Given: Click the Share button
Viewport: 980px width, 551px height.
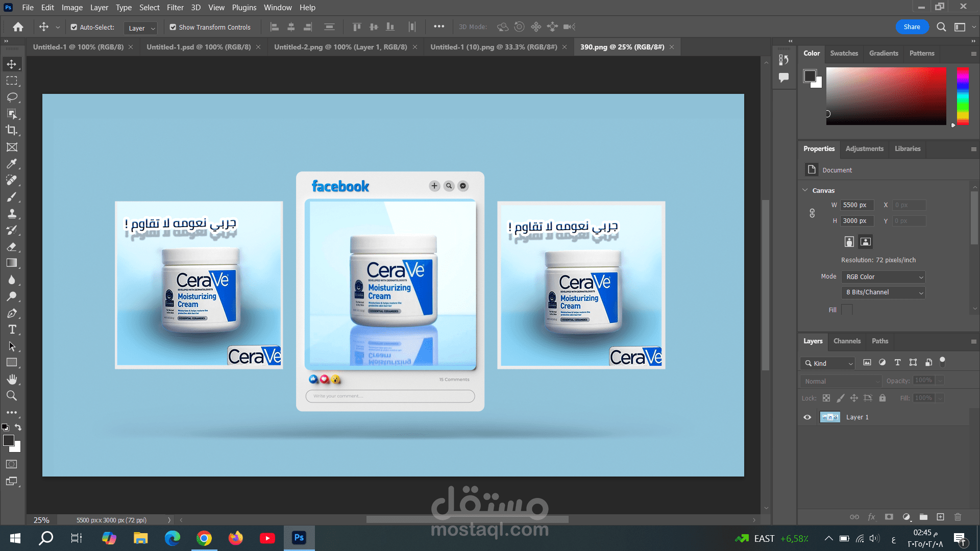Looking at the screenshot, I should tap(912, 27).
